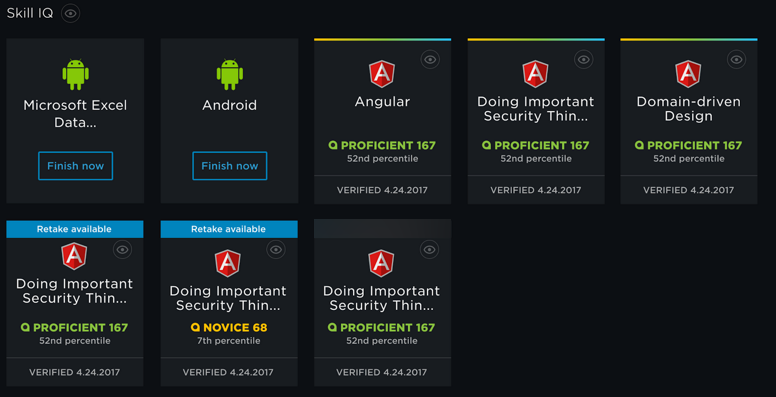Click Finish now on the Android card
The width and height of the screenshot is (776, 397).
[230, 166]
